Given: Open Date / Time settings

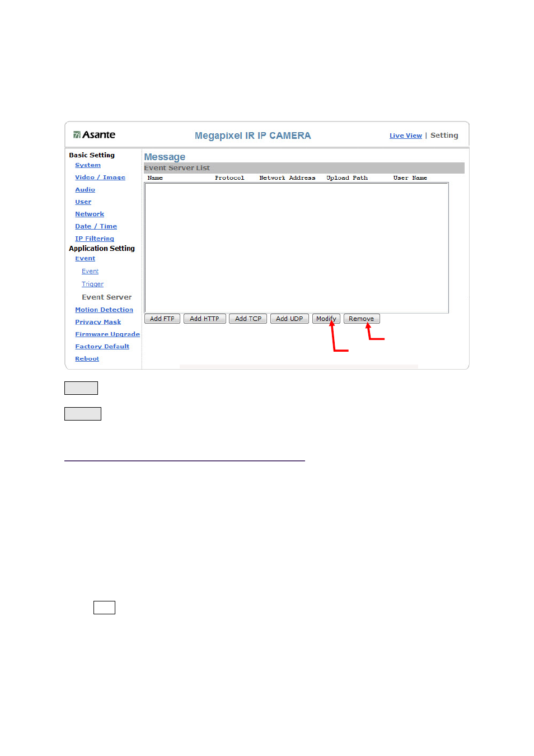Looking at the screenshot, I should tap(96, 226).
